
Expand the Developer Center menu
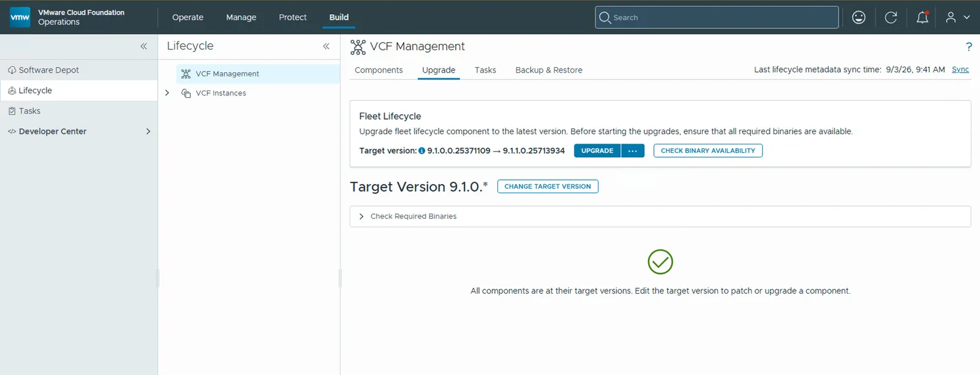click(148, 132)
